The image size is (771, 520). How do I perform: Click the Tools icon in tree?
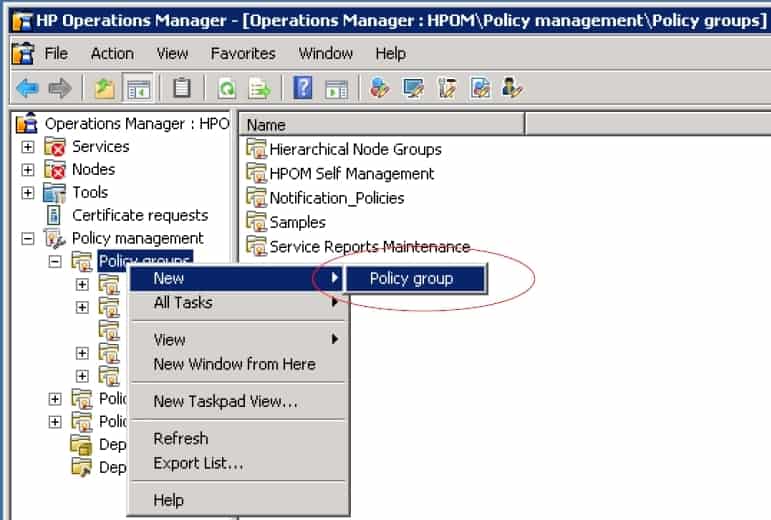coord(54,193)
